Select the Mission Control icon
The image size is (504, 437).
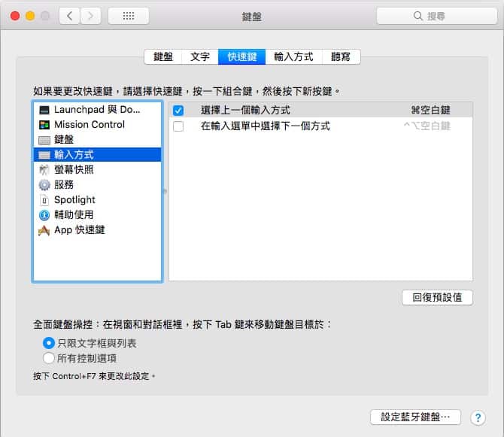(x=44, y=125)
